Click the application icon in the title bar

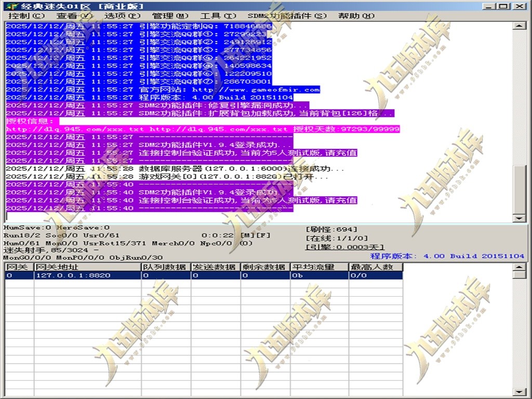coord(12,6)
